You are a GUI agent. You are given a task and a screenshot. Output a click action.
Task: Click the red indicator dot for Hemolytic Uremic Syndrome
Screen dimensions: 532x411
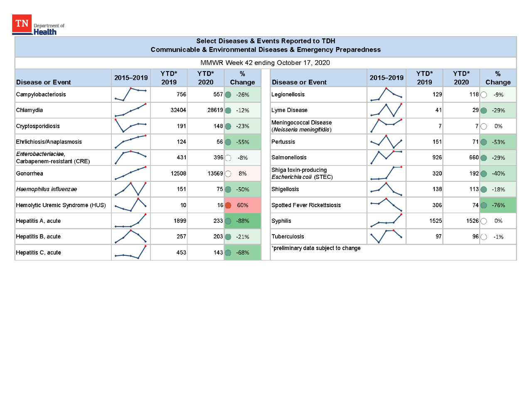pos(228,205)
